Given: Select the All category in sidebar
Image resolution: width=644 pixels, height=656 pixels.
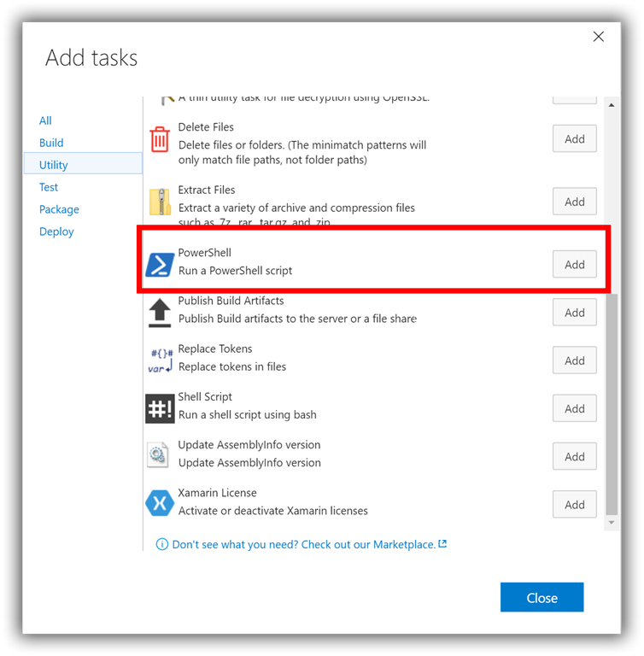Looking at the screenshot, I should (x=45, y=120).
